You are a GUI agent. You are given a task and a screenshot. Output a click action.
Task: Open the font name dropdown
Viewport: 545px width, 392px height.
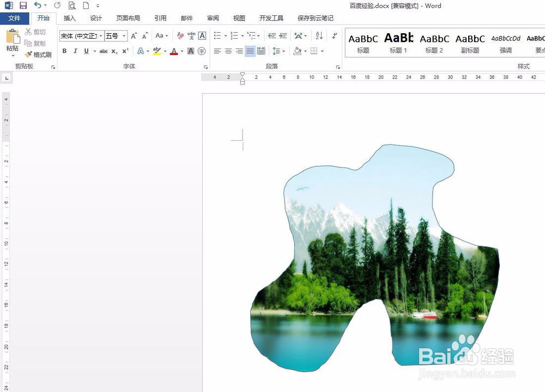(101, 36)
